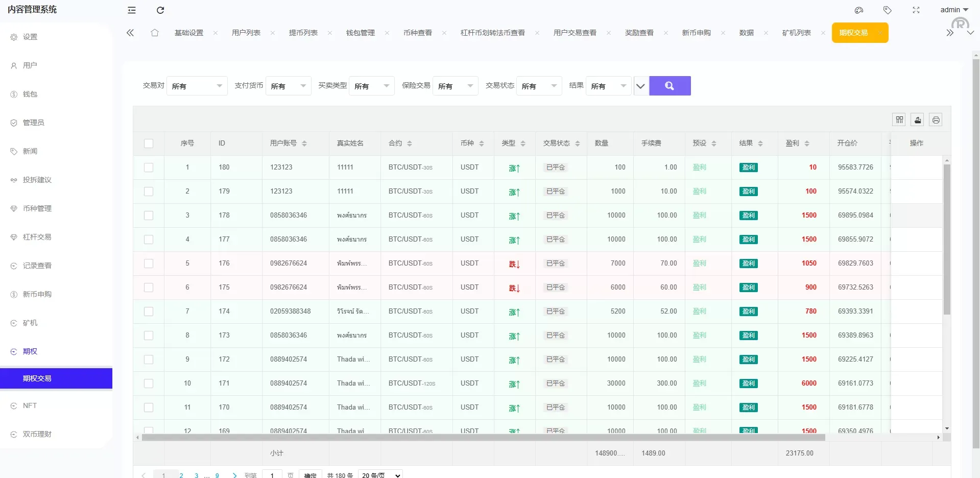The width and height of the screenshot is (980, 478).
Task: Open the 交易对 filter dropdown
Action: coord(197,86)
